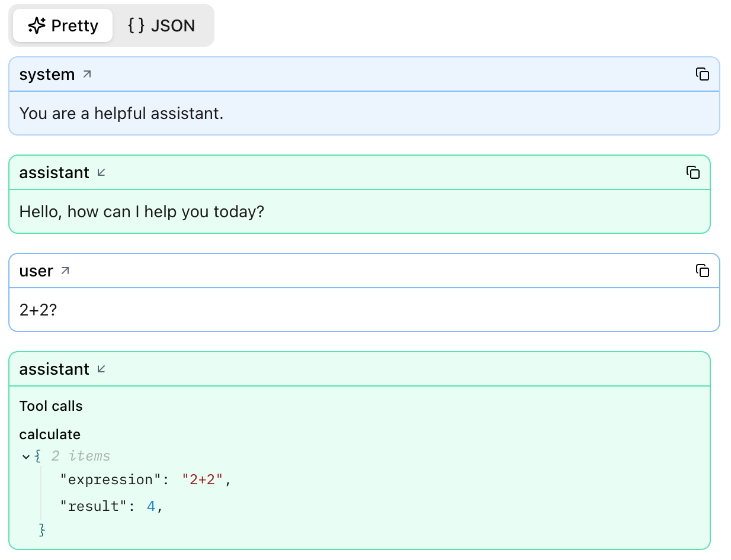
Task: Select the calculate tool call name
Action: (x=50, y=434)
